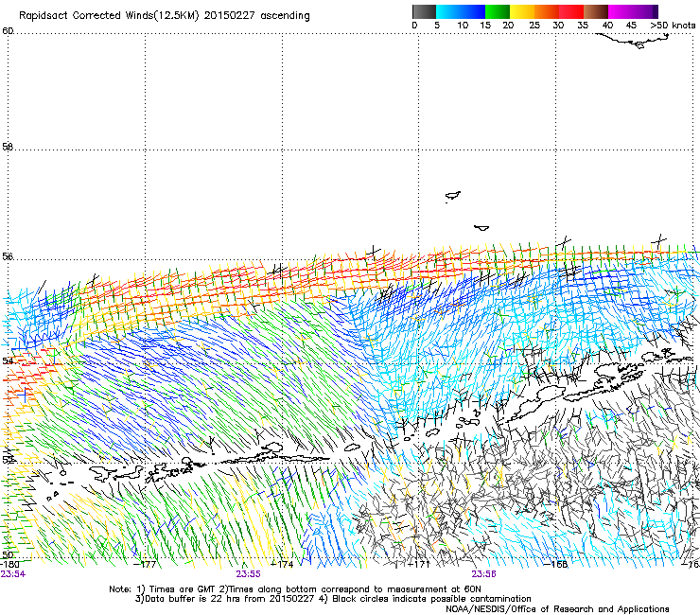Viewport: 700px width, 615px height.
Task: Click the legend tick label '25'
Action: (534, 26)
